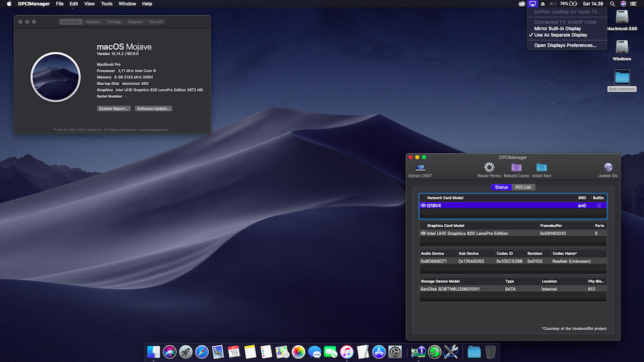644x362 pixels.
Task: Click Graphics Card Model column header
Action: coord(445,226)
